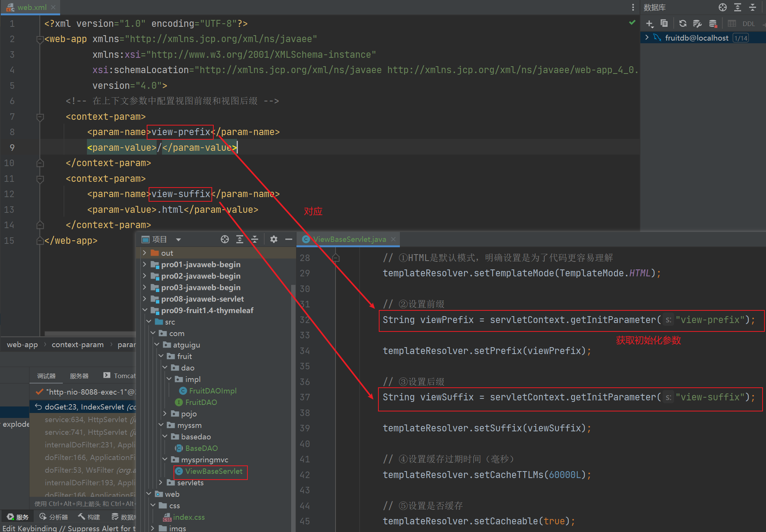Open the project panel settings gear
Image resolution: width=766 pixels, height=532 pixels.
273,239
